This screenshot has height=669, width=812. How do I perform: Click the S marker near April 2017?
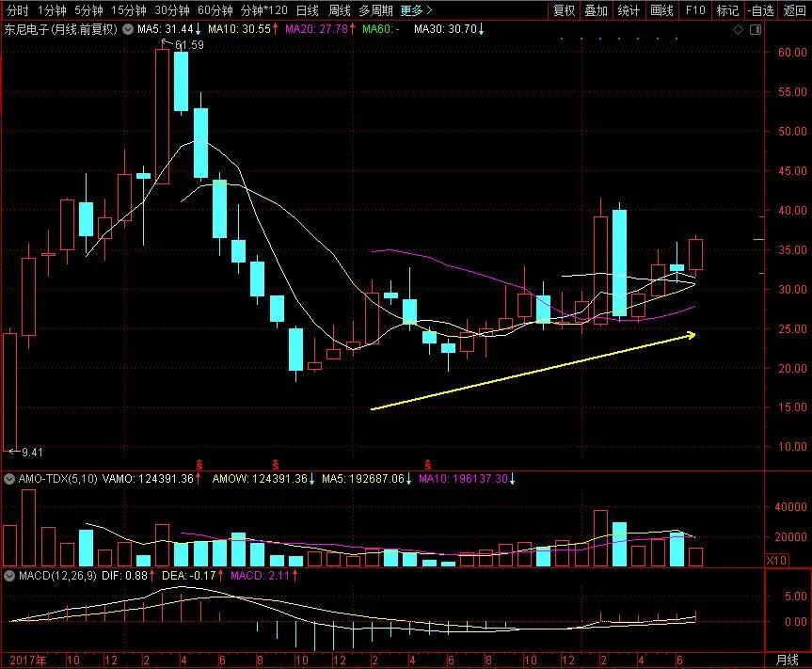pos(199,465)
